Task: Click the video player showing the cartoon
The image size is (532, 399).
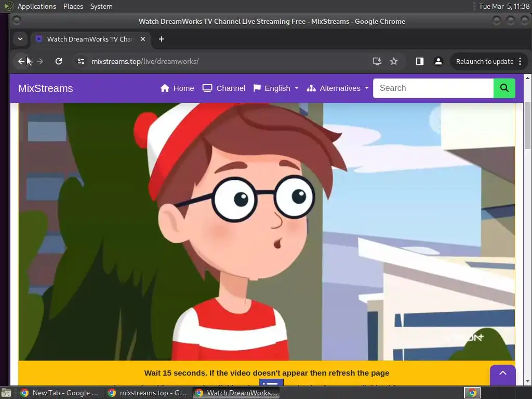Action: click(x=267, y=231)
